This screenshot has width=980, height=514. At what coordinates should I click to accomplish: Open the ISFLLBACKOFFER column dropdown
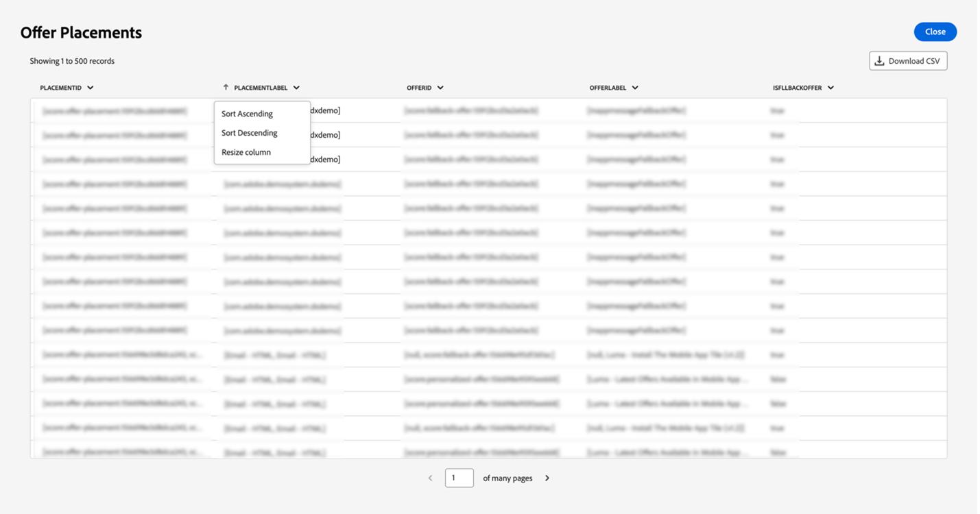click(830, 87)
